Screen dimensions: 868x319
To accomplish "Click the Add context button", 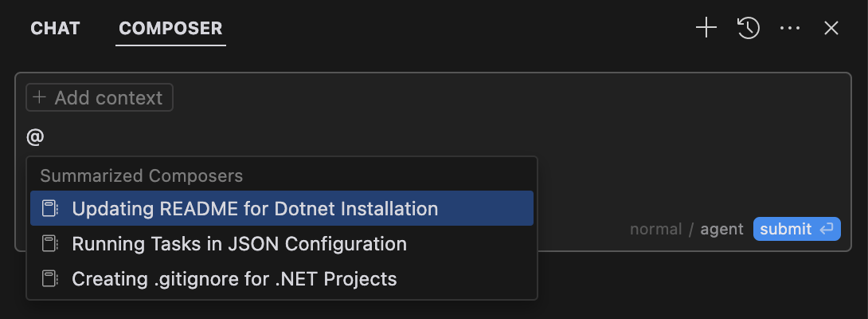I will coord(100,97).
